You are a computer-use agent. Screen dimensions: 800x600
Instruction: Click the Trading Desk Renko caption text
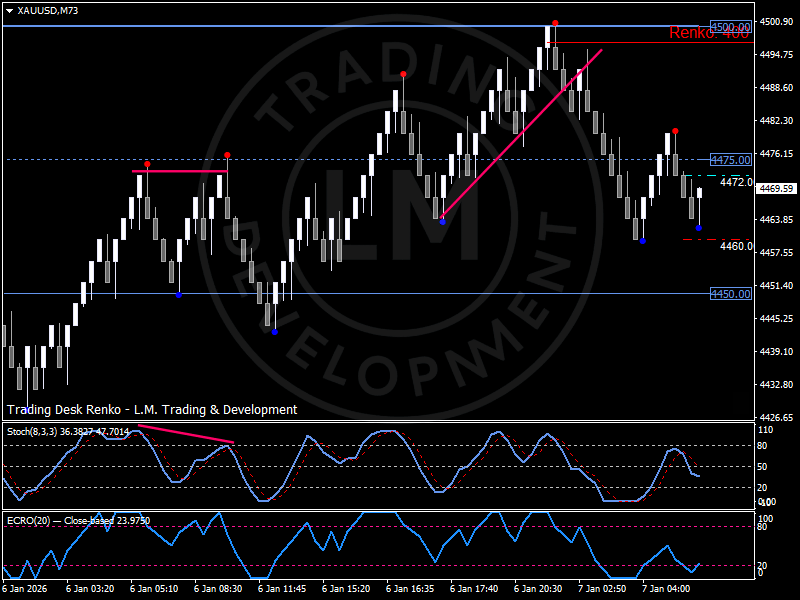pos(152,410)
